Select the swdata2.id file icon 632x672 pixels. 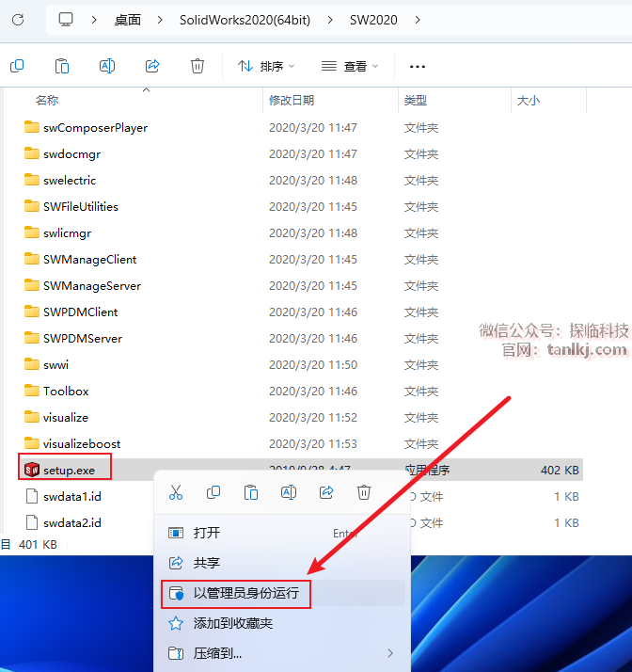click(32, 522)
